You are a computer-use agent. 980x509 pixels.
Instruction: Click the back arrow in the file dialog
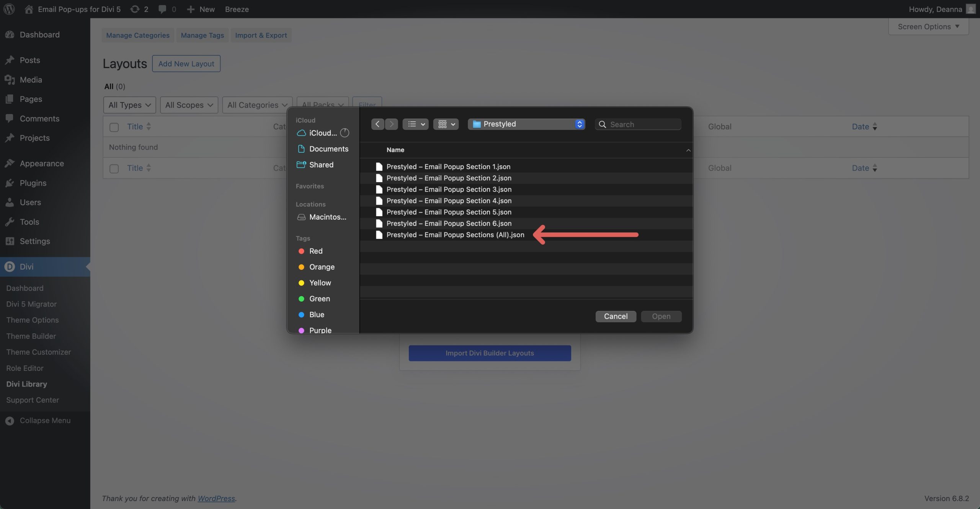377,124
